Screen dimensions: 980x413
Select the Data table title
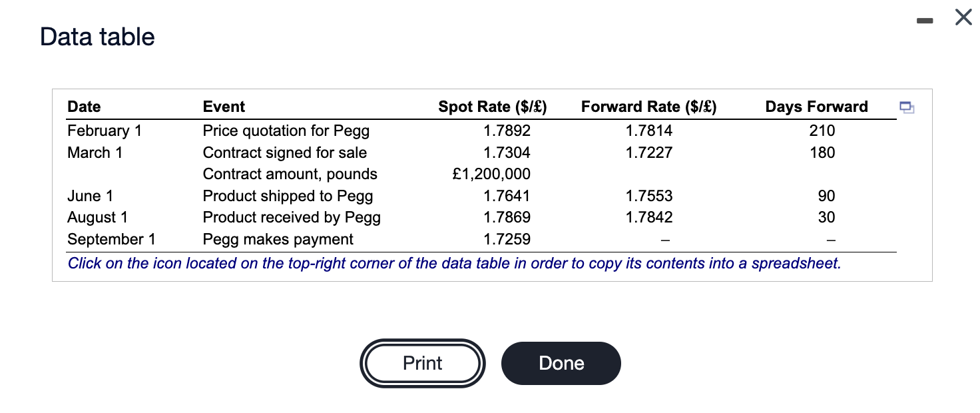(97, 37)
